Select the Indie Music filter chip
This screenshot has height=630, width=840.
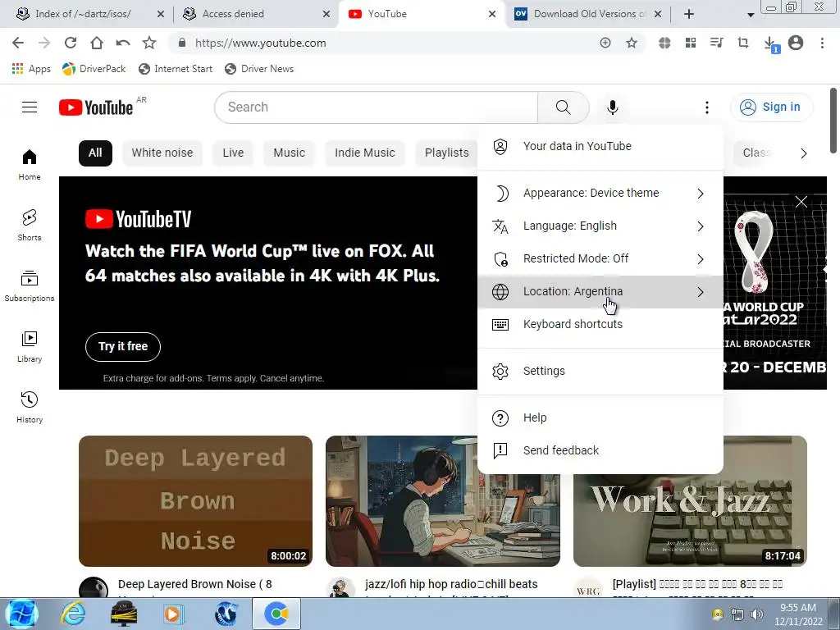click(x=365, y=153)
